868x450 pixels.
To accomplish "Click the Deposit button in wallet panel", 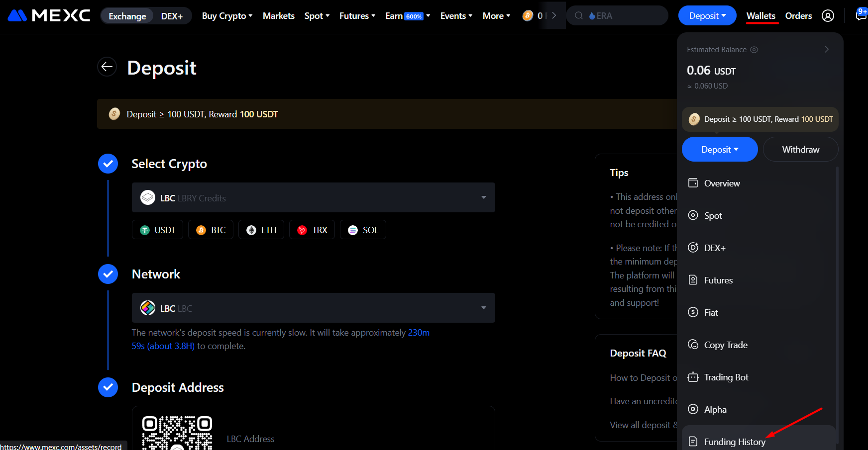I will tap(720, 149).
